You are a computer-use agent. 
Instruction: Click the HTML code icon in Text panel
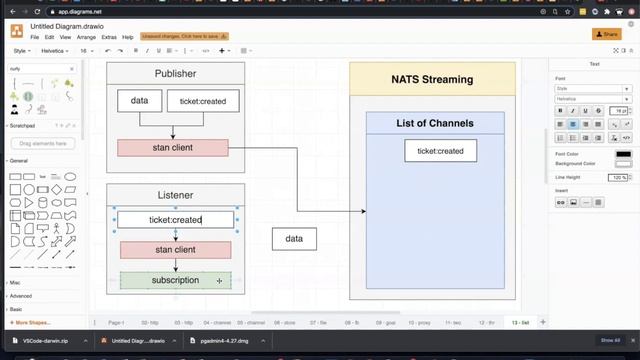coord(627,138)
